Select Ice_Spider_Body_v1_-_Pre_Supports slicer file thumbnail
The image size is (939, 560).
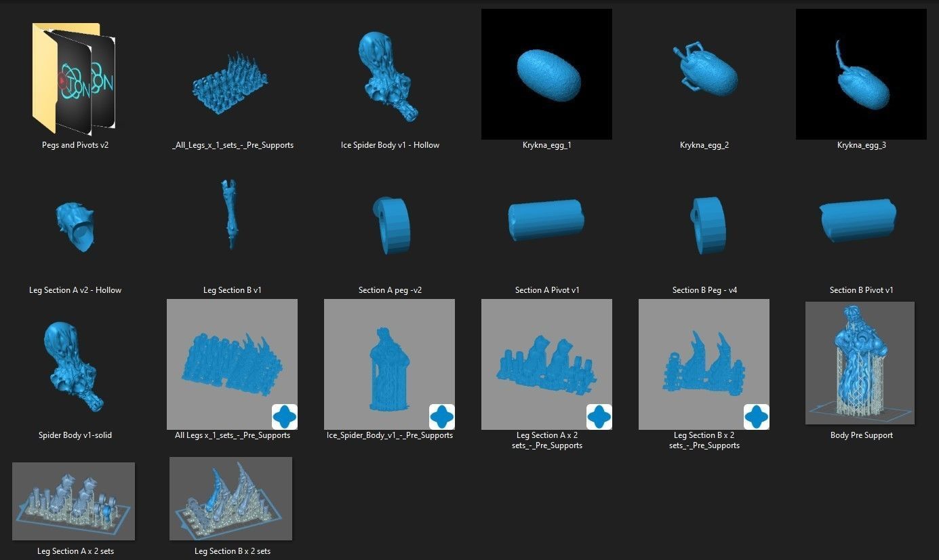coord(389,364)
